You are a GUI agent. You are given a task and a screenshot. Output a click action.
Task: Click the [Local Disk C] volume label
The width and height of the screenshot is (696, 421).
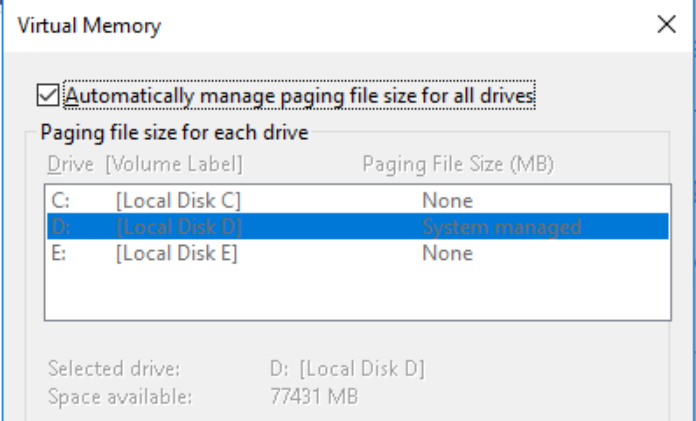click(177, 201)
